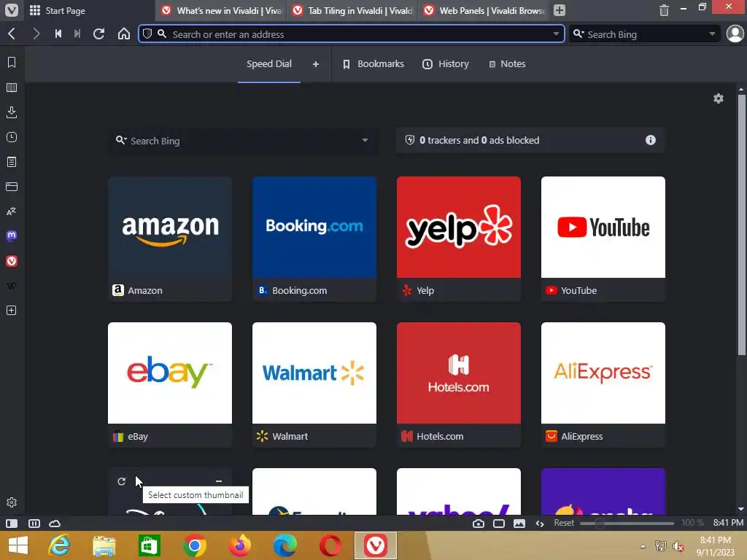Expand the Start Page search dropdown arrow
The width and height of the screenshot is (747, 560).
(x=365, y=140)
